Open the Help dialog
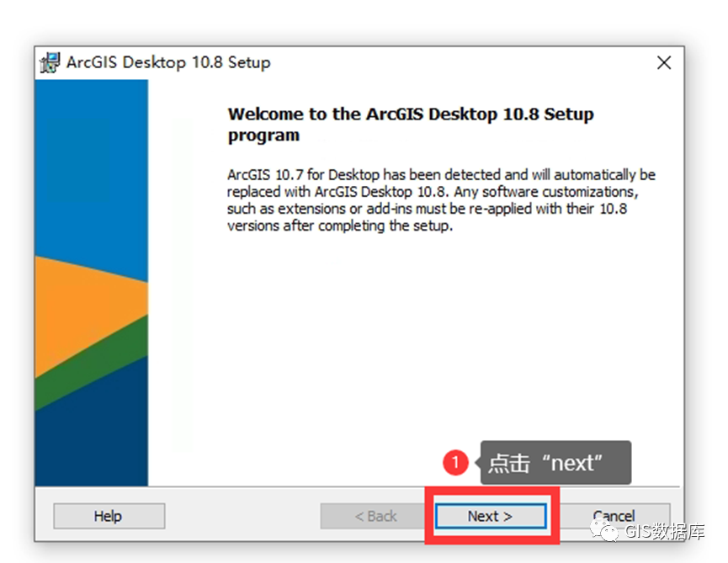This screenshot has width=728, height=563. point(109,516)
